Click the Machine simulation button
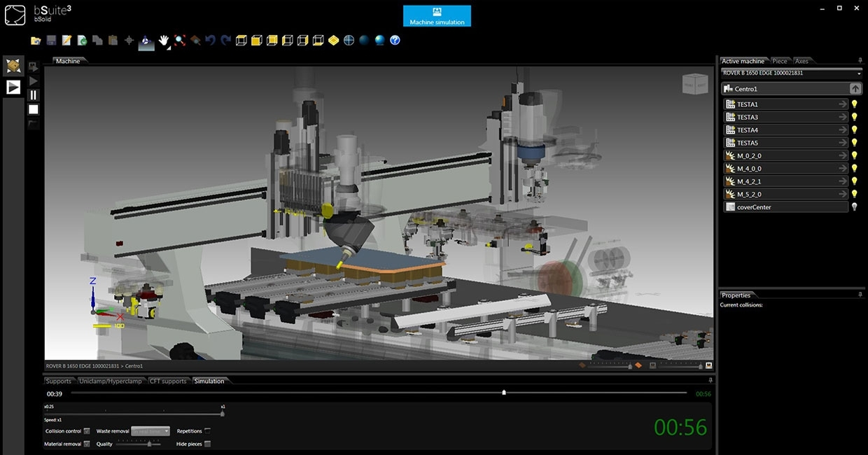This screenshot has height=455, width=868. [437, 16]
